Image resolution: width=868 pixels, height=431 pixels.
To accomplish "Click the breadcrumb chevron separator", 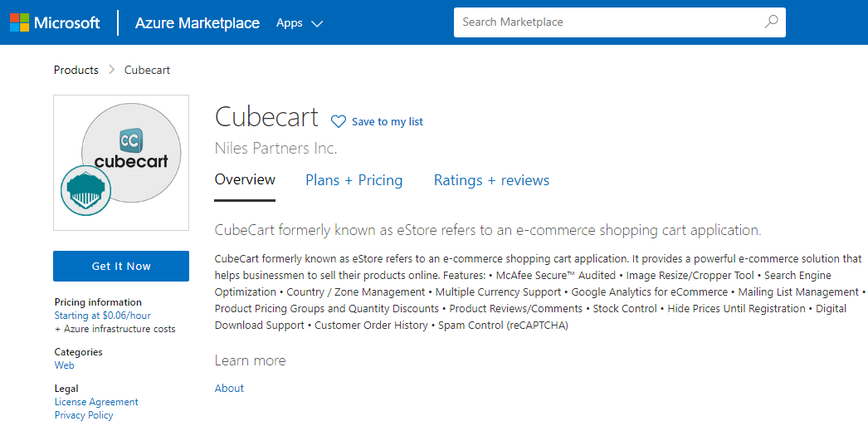I will point(111,71).
